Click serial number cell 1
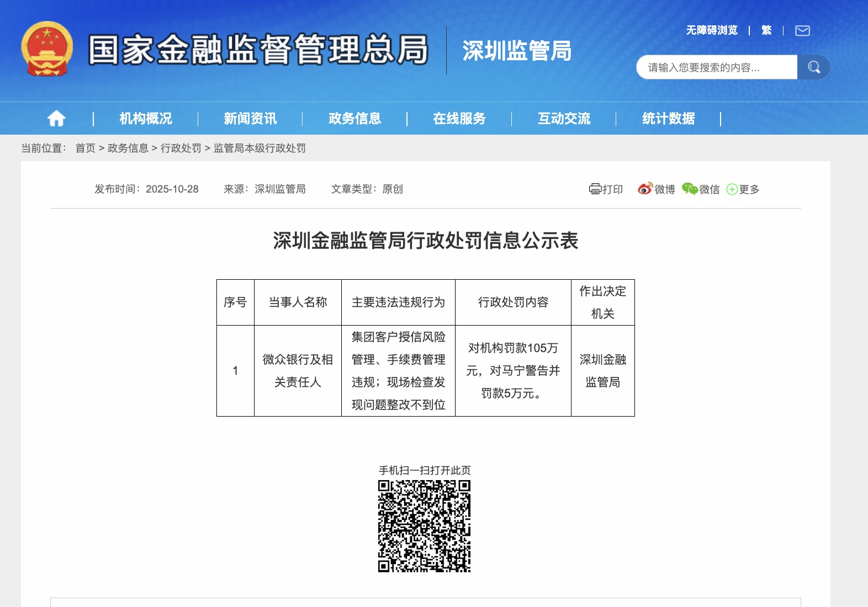868x607 pixels. click(235, 371)
